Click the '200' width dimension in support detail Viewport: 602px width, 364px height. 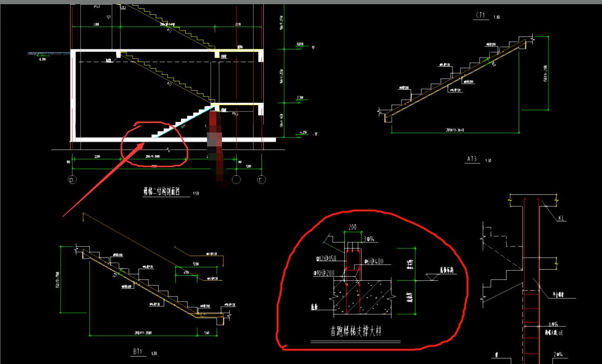point(353,228)
